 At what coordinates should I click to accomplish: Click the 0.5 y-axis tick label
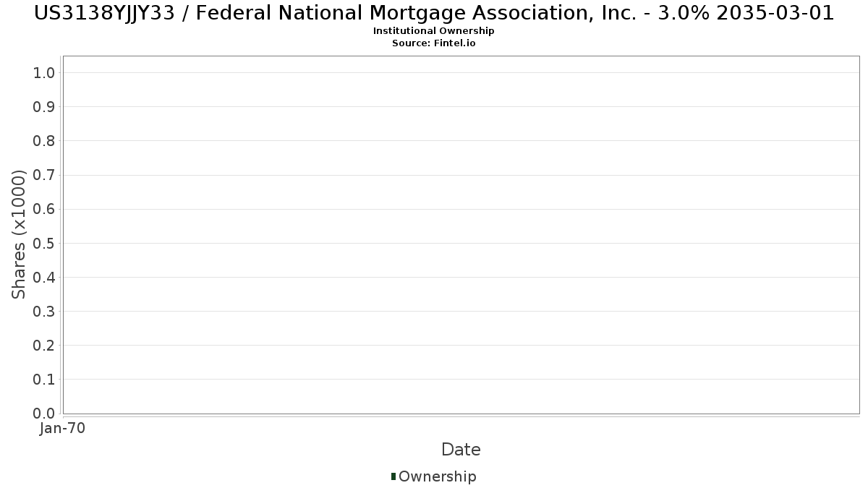click(44, 243)
